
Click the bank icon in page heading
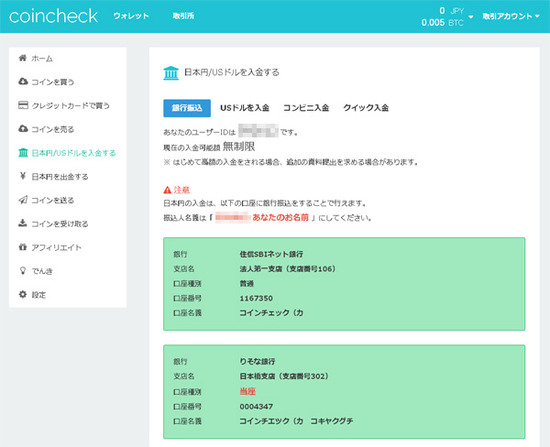(x=171, y=73)
